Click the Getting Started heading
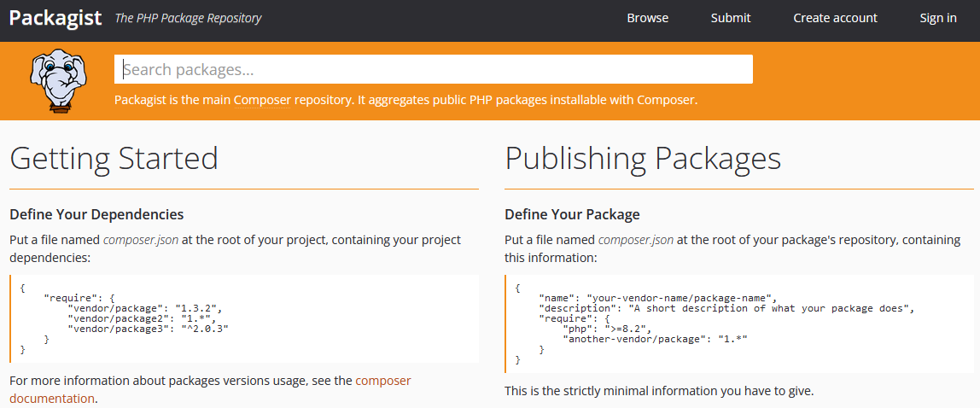 [114, 159]
